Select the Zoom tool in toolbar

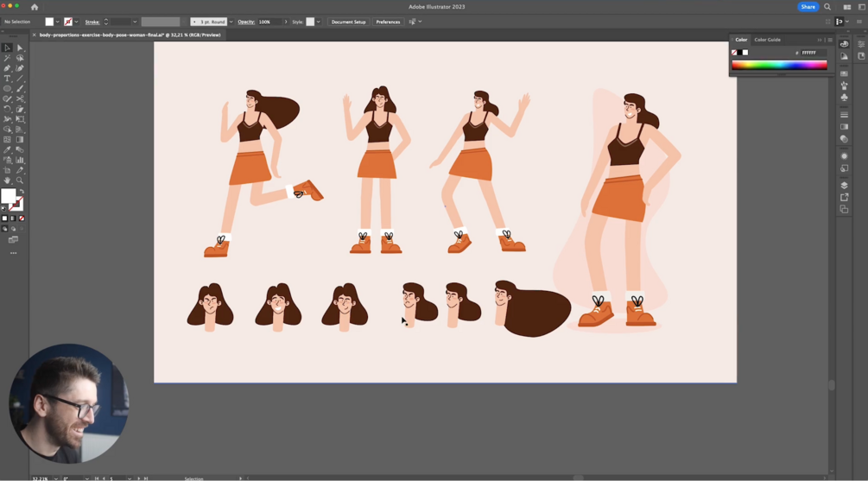click(x=20, y=180)
